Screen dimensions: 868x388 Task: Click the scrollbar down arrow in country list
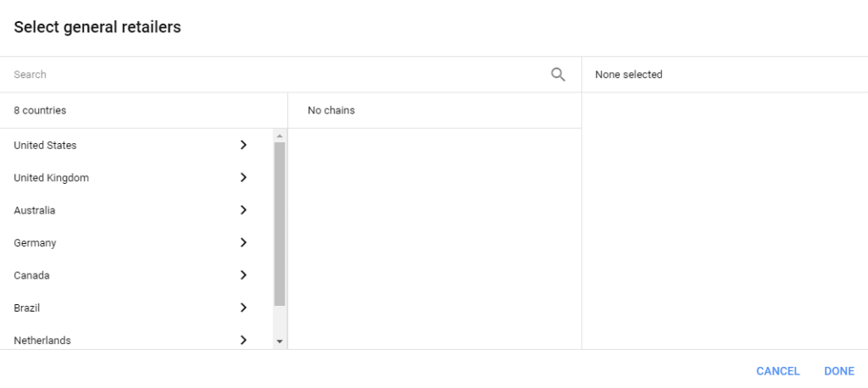click(x=280, y=341)
